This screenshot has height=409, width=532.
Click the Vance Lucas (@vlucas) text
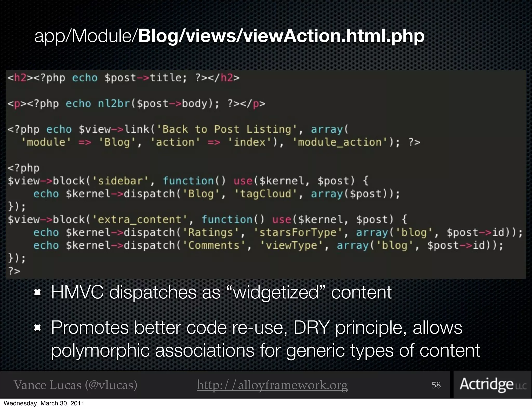point(75,385)
